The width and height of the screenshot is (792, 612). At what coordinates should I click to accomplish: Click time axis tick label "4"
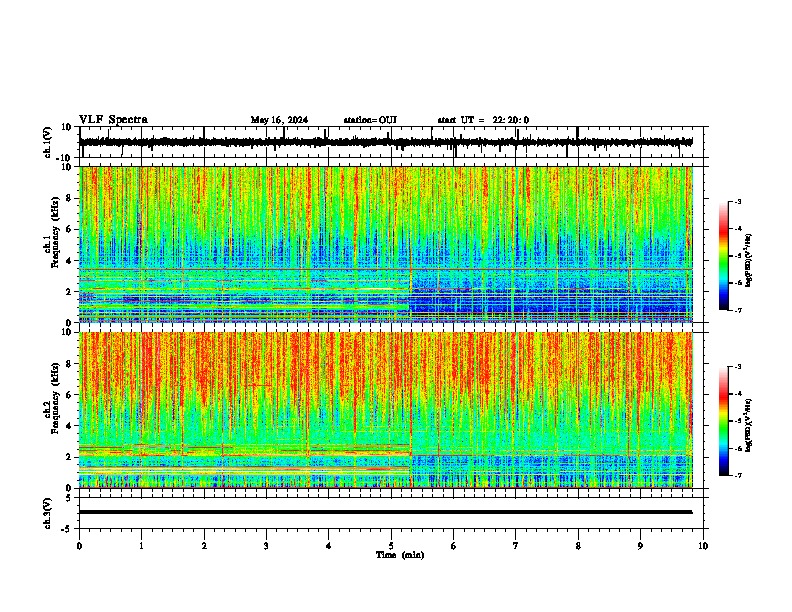[329, 546]
